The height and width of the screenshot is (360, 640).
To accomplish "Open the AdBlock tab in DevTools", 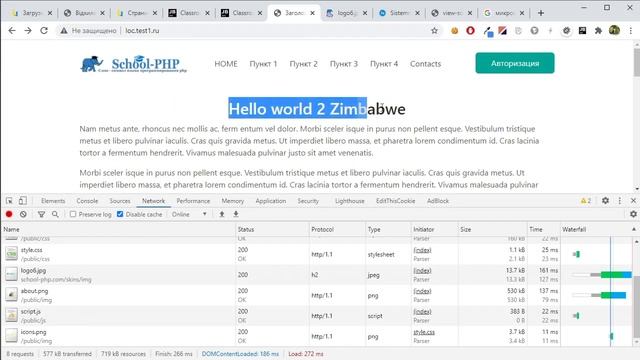I will click(438, 201).
